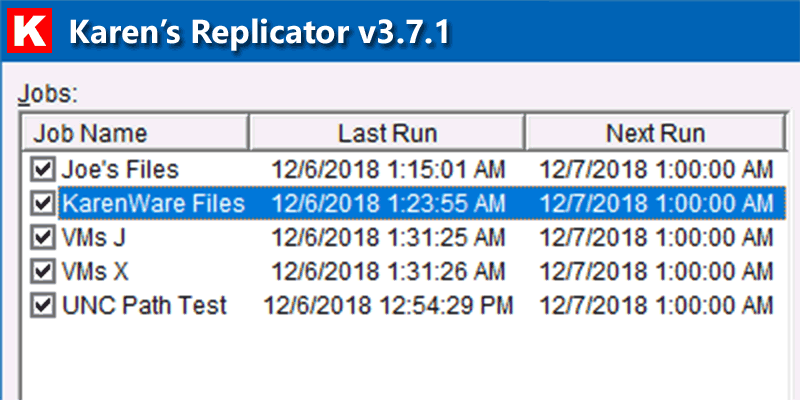Viewport: 800px width, 400px height.
Task: Select the Joe's Files job row
Action: tap(403, 169)
